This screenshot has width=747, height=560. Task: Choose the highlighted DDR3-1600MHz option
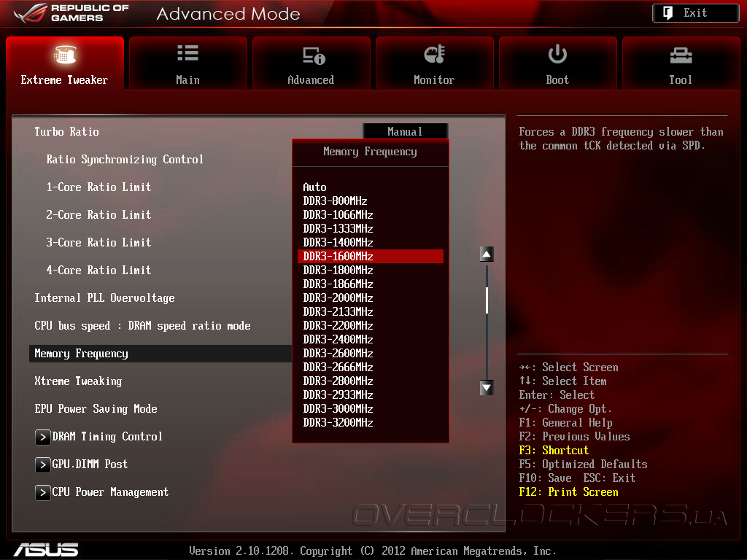tap(371, 256)
